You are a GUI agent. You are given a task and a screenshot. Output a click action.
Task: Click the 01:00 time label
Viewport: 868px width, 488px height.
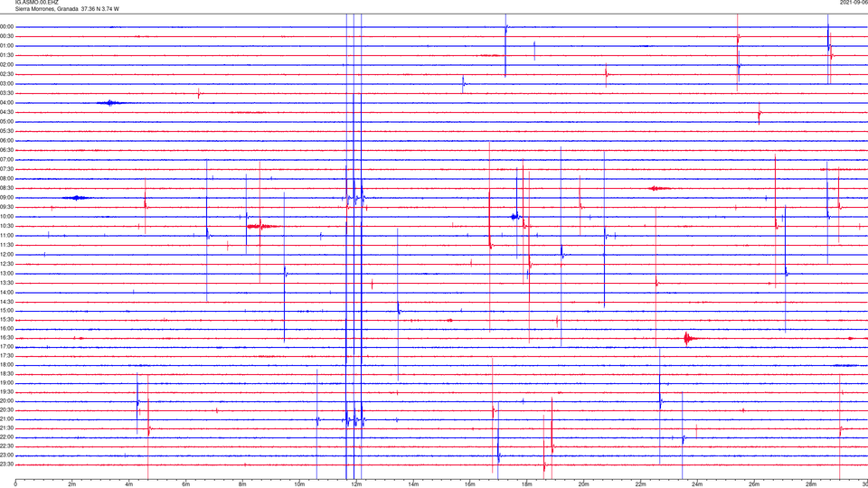coord(7,46)
